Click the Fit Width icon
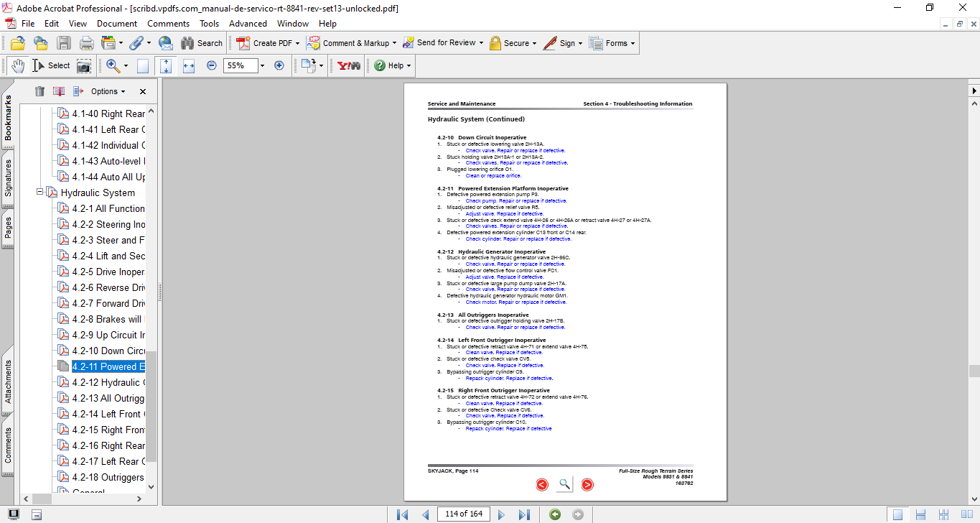980x523 pixels. (x=189, y=65)
